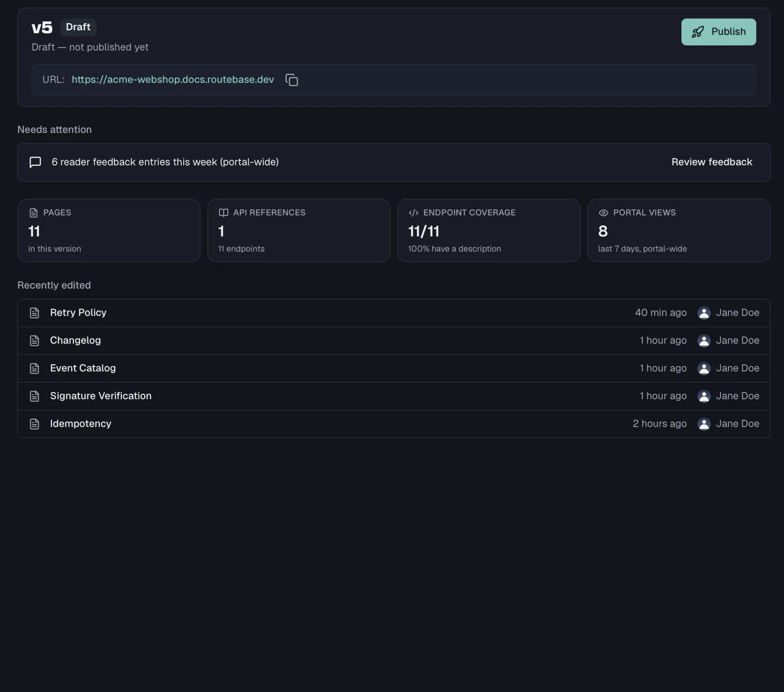Open the Changelog page
The height and width of the screenshot is (692, 784).
(394, 341)
